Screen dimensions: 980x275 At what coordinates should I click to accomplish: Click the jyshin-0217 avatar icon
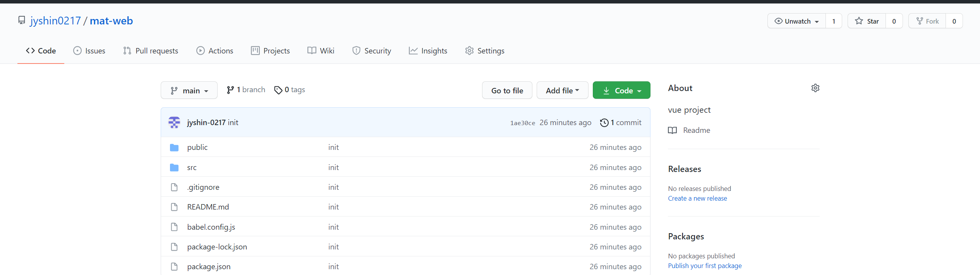pos(174,122)
